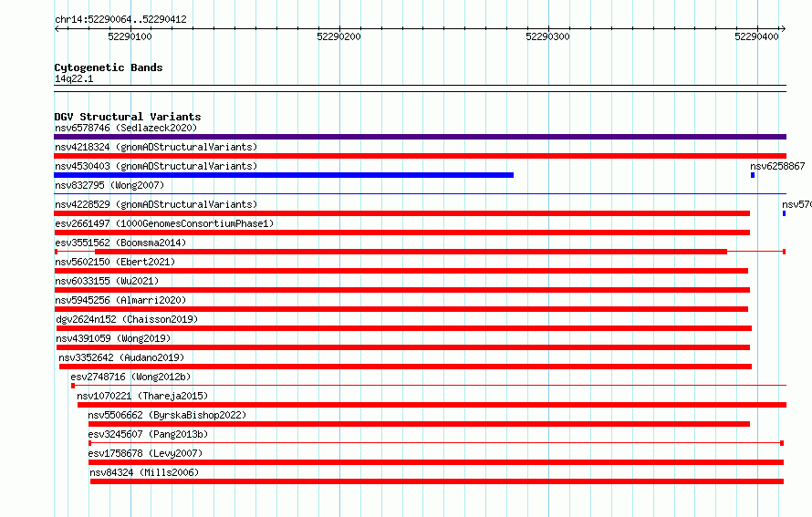The image size is (812, 517).
Task: Click the red nsv5945256 variant bar
Action: pyautogui.click(x=401, y=309)
